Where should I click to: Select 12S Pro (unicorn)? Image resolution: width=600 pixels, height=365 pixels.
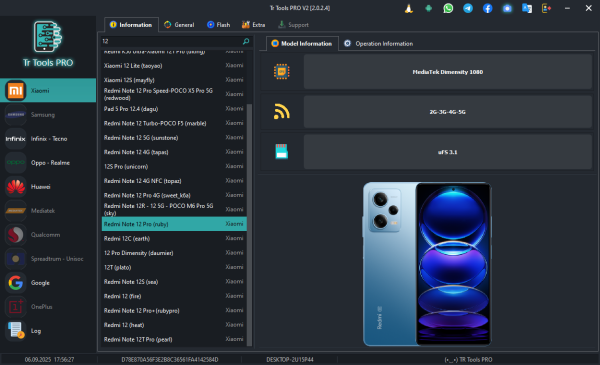pyautogui.click(x=174, y=166)
